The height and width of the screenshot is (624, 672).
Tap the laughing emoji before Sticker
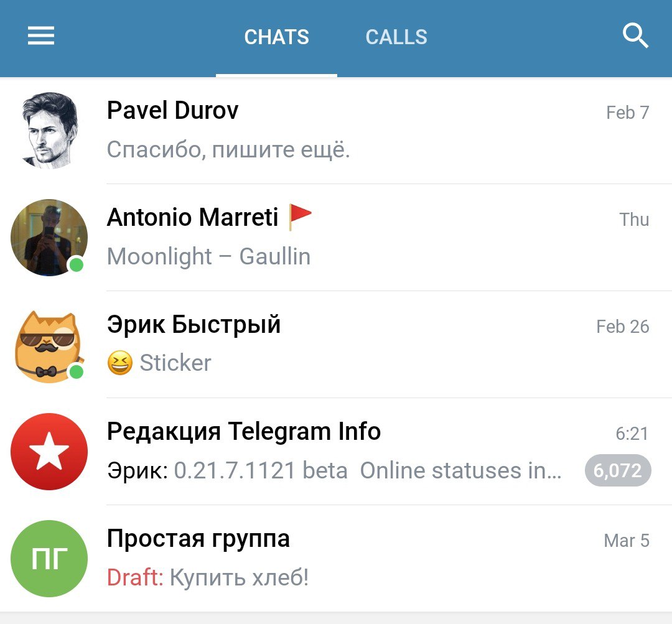coord(120,363)
